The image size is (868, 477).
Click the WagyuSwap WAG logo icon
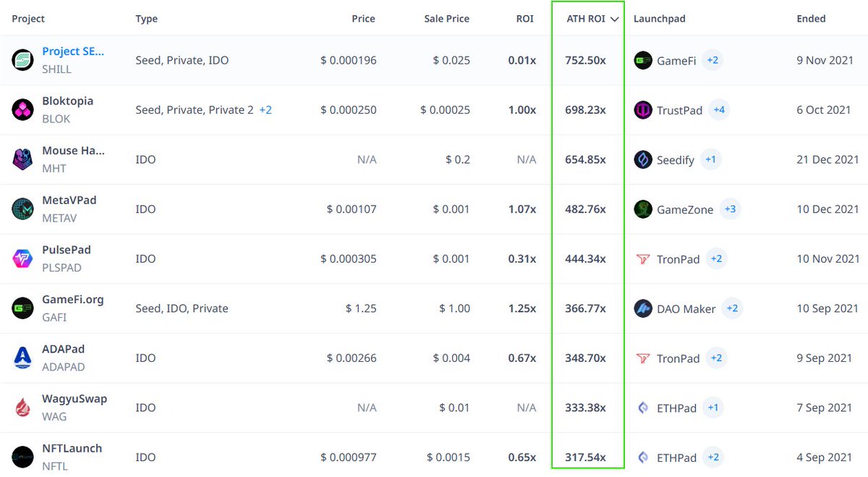[23, 408]
